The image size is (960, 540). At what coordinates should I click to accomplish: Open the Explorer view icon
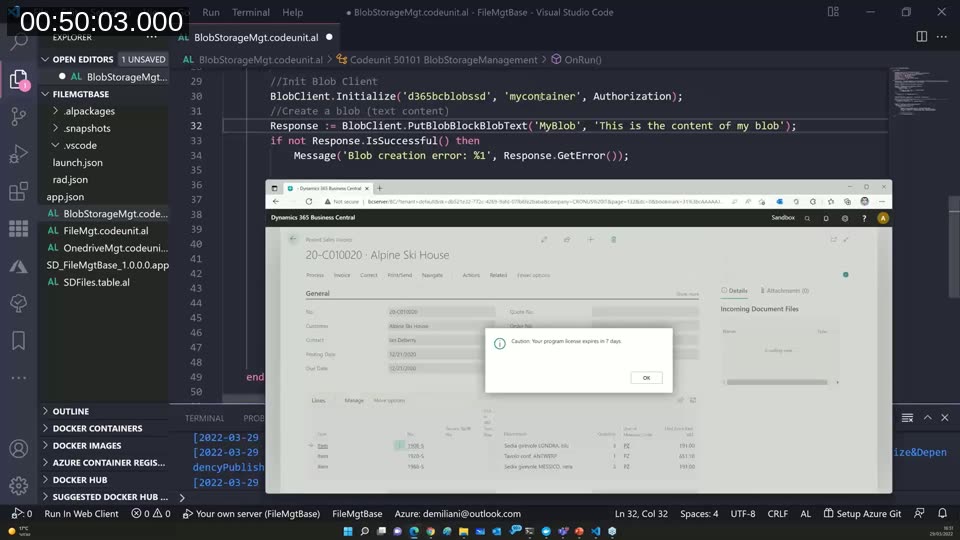pos(18,79)
